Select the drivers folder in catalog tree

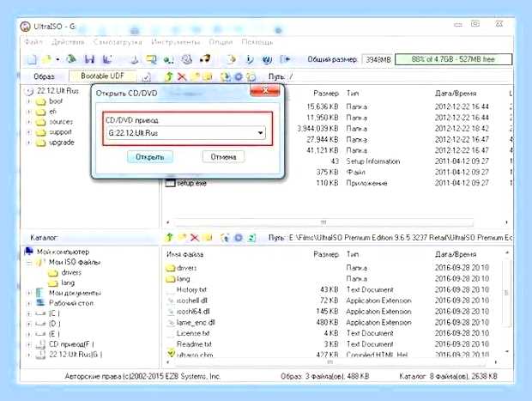click(x=71, y=273)
